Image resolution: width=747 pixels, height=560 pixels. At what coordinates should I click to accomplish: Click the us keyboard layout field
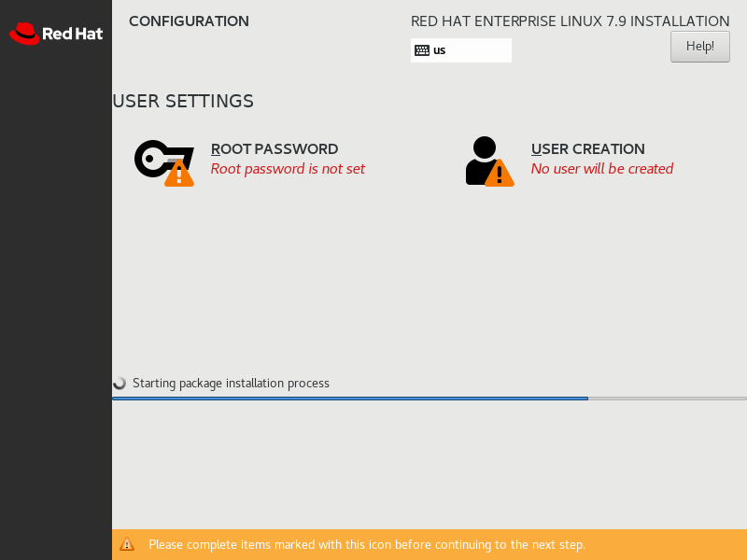(x=461, y=50)
